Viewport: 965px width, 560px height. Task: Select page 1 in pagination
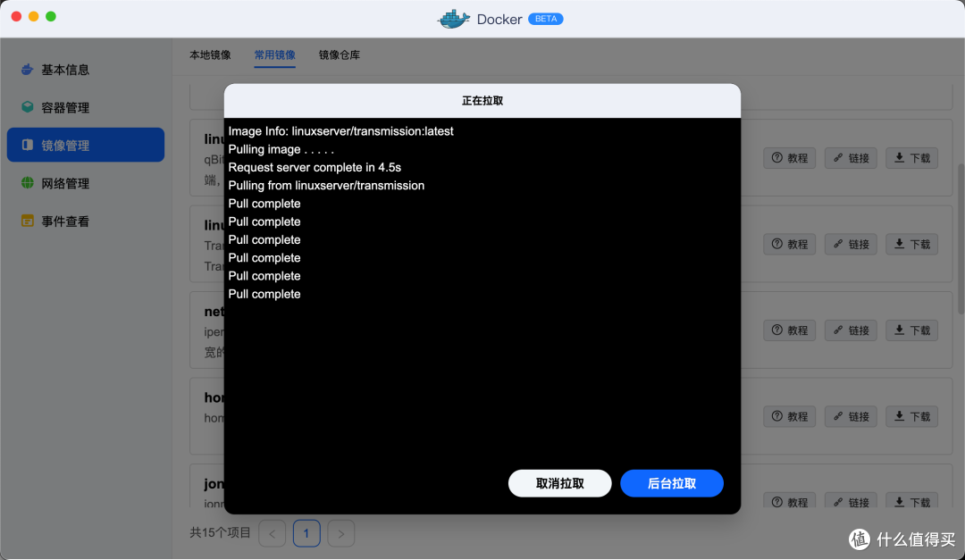pyautogui.click(x=306, y=533)
